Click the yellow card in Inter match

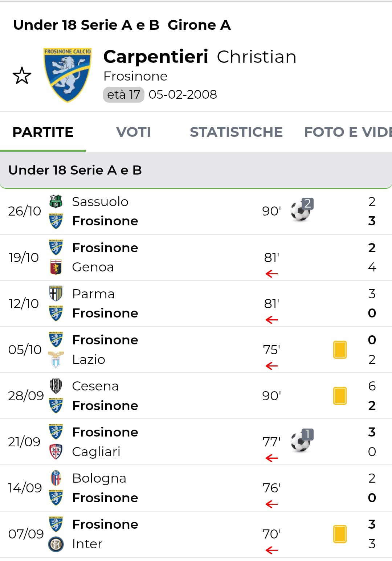point(340,534)
